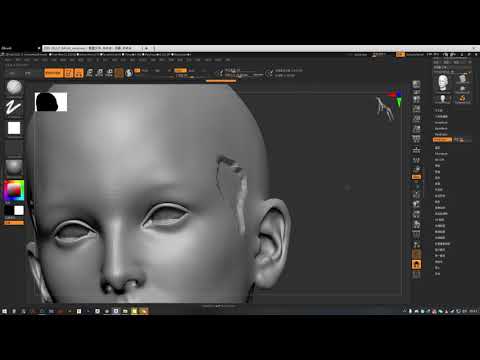Select the small head tool thumbnail lower left
Screen dimensions: 480x360
click(x=443, y=99)
